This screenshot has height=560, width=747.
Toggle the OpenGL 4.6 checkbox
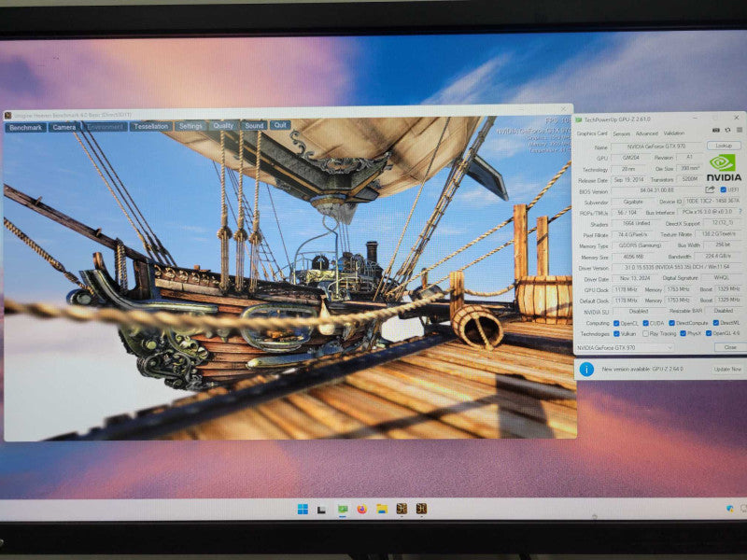coord(709,333)
